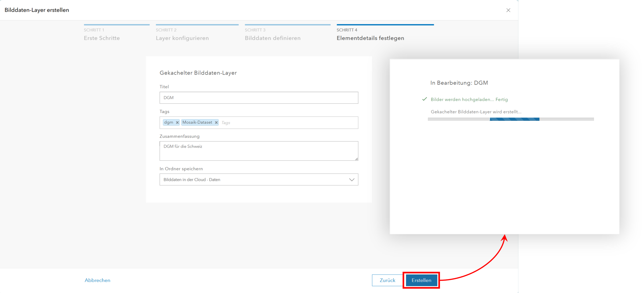Open 'In Ordner speichern' combo box
The width and height of the screenshot is (644, 293).
pyautogui.click(x=252, y=180)
